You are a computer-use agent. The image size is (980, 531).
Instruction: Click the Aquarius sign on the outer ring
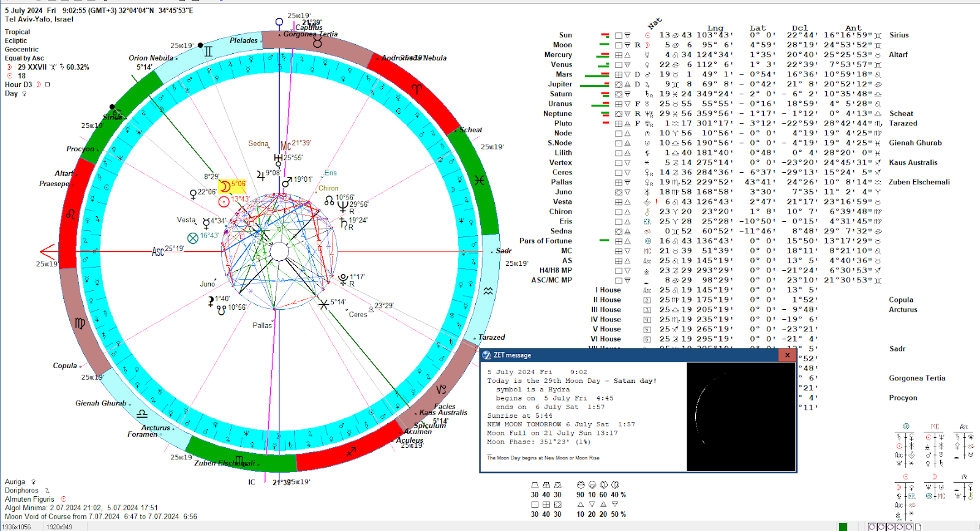click(x=488, y=291)
